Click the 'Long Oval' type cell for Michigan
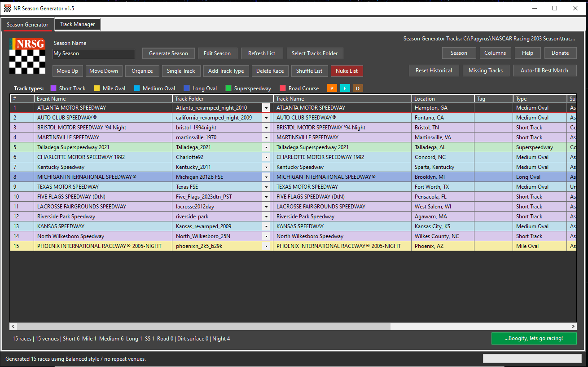This screenshot has width=588, height=367. (540, 177)
